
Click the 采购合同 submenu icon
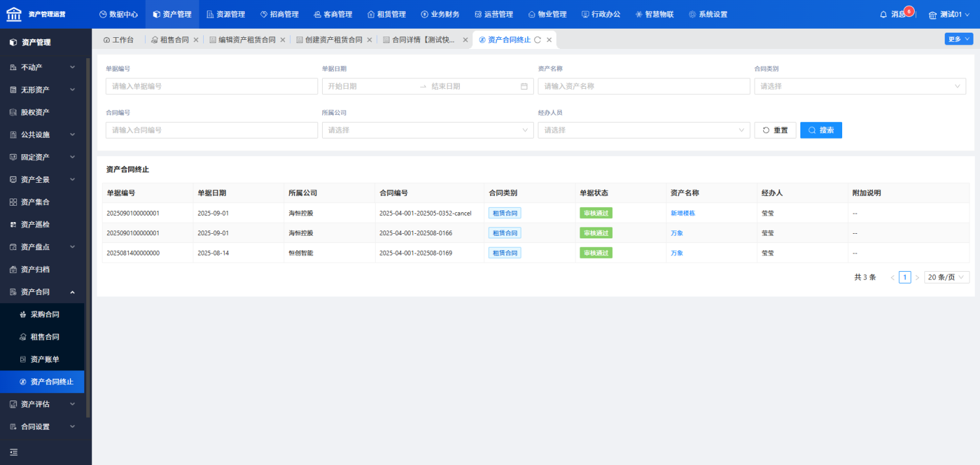24,314
